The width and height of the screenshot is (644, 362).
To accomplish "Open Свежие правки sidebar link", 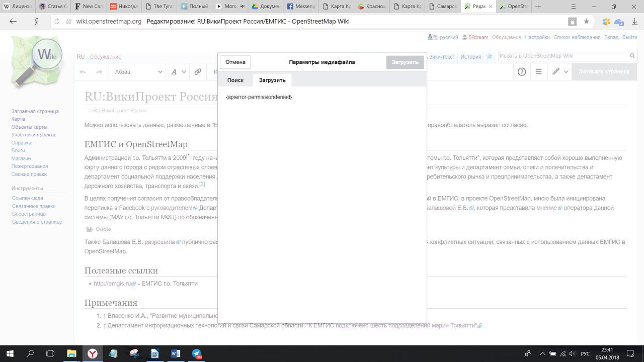I will (x=29, y=174).
